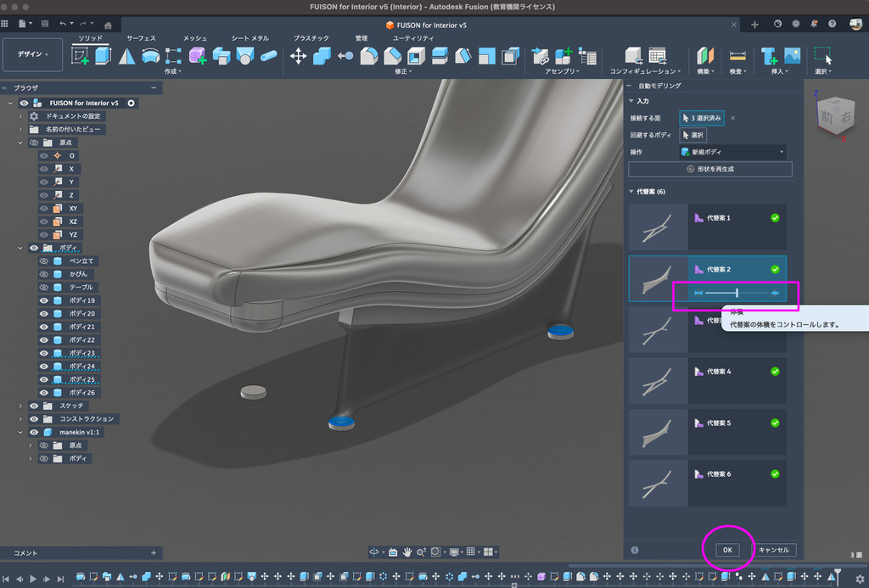Viewport: 869px width, 588px height.
Task: Click the Automated Modeling toolbar icon
Action: [x=197, y=56]
